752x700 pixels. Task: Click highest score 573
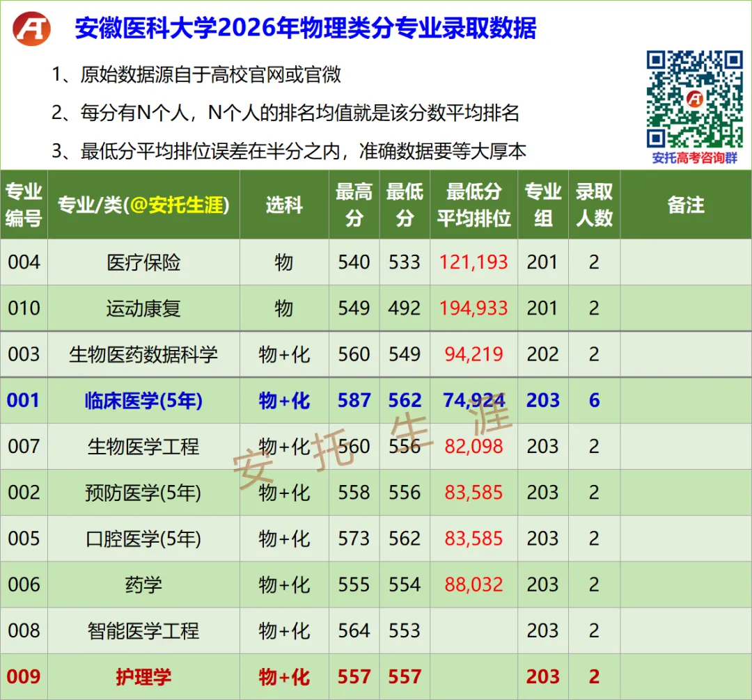(x=354, y=538)
